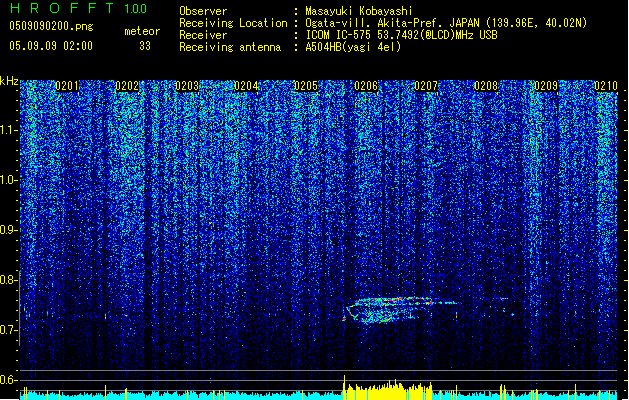This screenshot has height=400, width=629.
Task: Click the 1.0 kHz frequency tick label
Action: point(8,180)
